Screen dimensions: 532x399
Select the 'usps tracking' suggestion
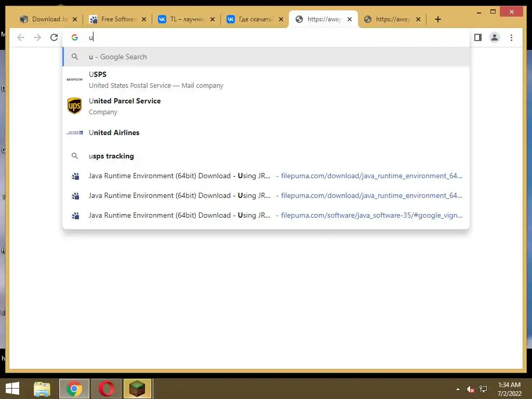pos(266,156)
